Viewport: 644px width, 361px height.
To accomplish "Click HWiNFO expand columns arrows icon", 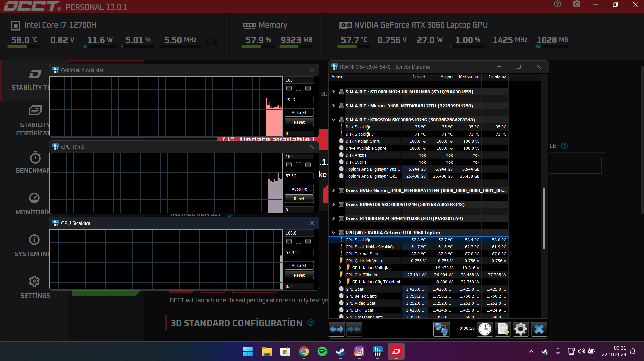I will coord(337,329).
